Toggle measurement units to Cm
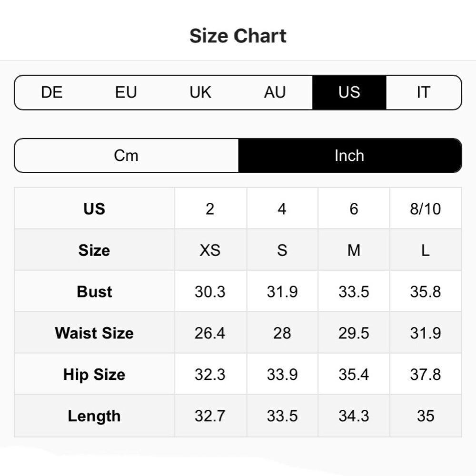Screen dimensions: 476x476 (126, 156)
